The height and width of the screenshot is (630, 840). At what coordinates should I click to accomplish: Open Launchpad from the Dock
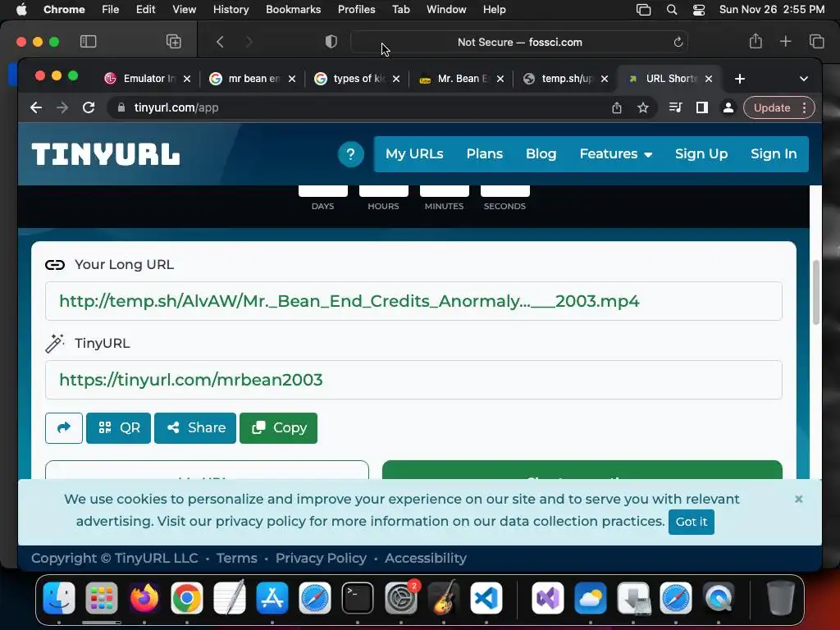tap(101, 598)
